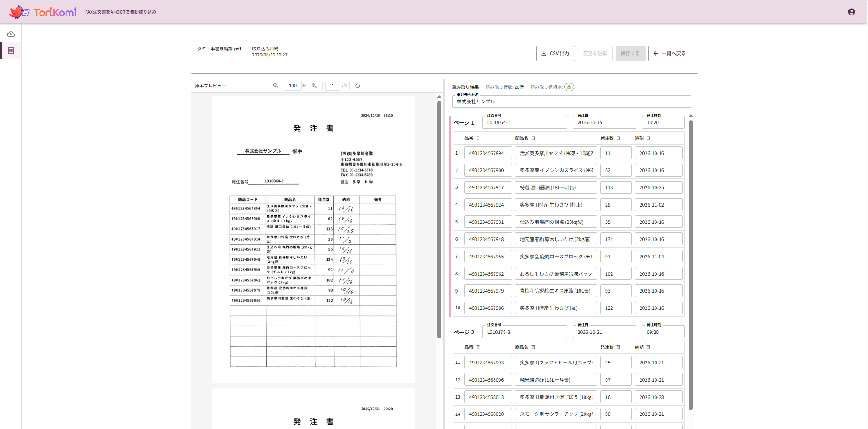Delete the 商品名 column on page 2
868x429 pixels.
533,347
